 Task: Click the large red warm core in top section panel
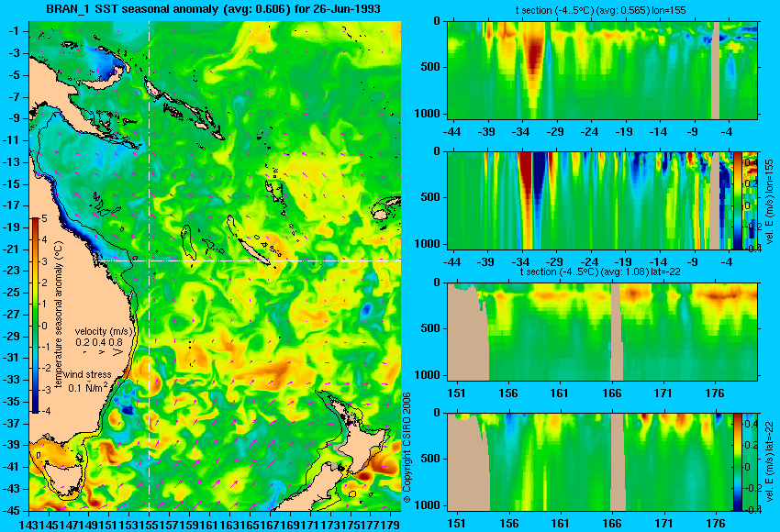[x=534, y=55]
